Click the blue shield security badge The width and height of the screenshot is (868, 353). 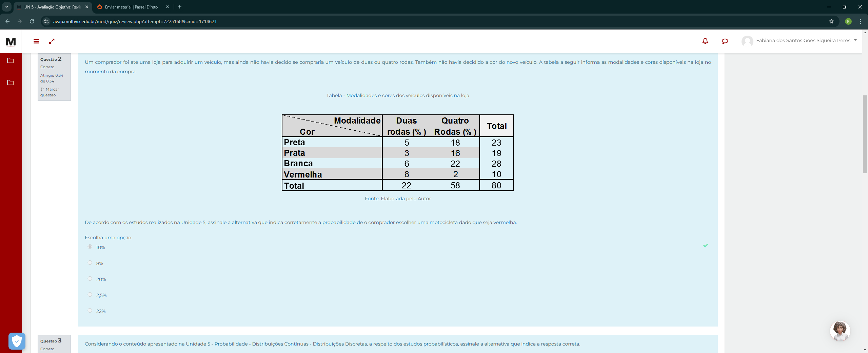[17, 341]
